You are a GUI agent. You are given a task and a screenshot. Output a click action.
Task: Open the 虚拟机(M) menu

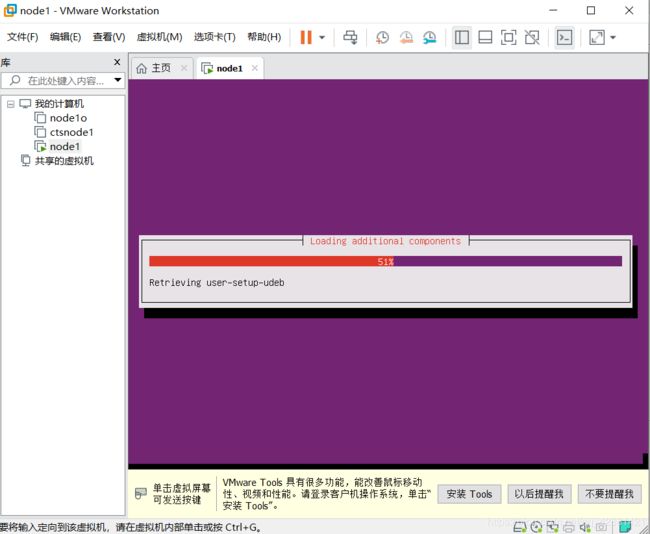[160, 37]
